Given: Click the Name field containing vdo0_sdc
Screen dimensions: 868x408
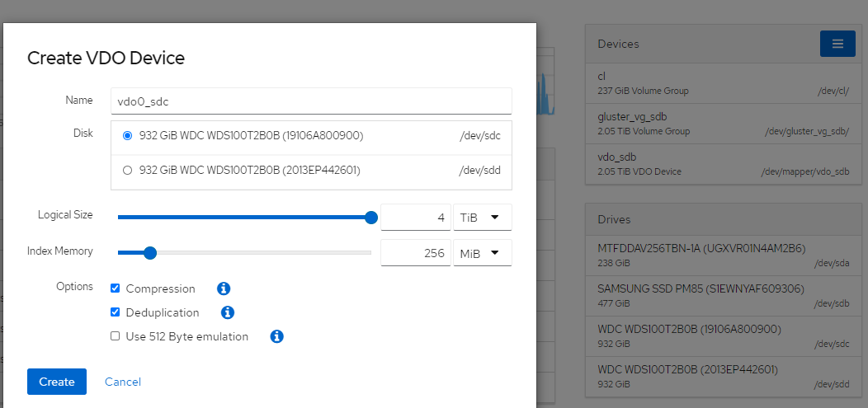Looking at the screenshot, I should [x=310, y=101].
